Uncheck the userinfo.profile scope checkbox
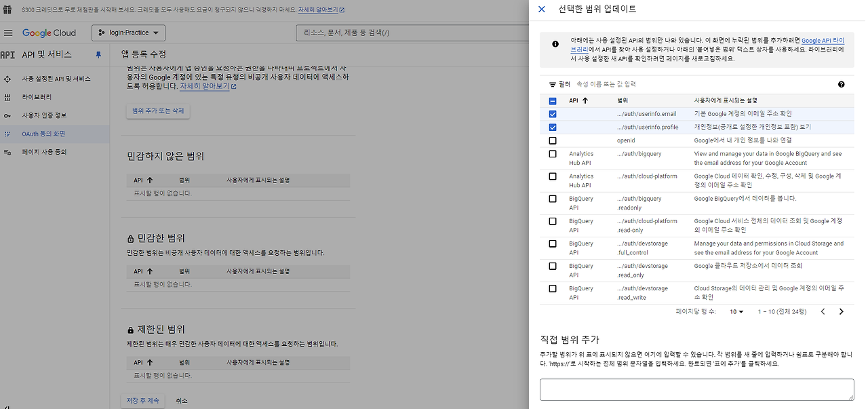868x409 pixels. [552, 127]
